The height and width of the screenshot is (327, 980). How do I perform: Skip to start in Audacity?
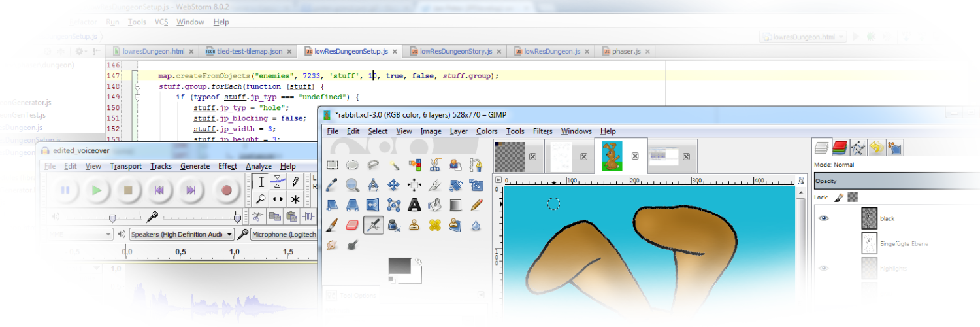[x=159, y=190]
